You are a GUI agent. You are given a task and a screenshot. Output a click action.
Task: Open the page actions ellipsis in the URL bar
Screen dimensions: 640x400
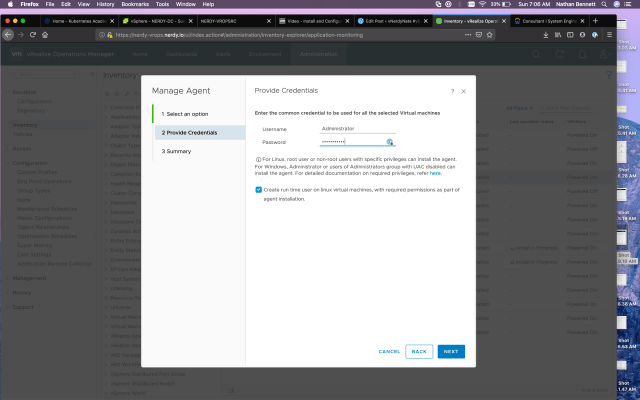(468, 35)
